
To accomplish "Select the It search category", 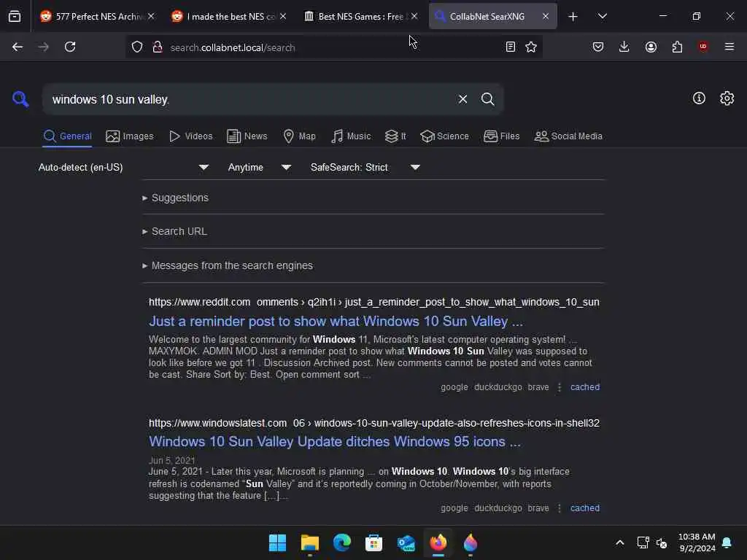I will [395, 136].
